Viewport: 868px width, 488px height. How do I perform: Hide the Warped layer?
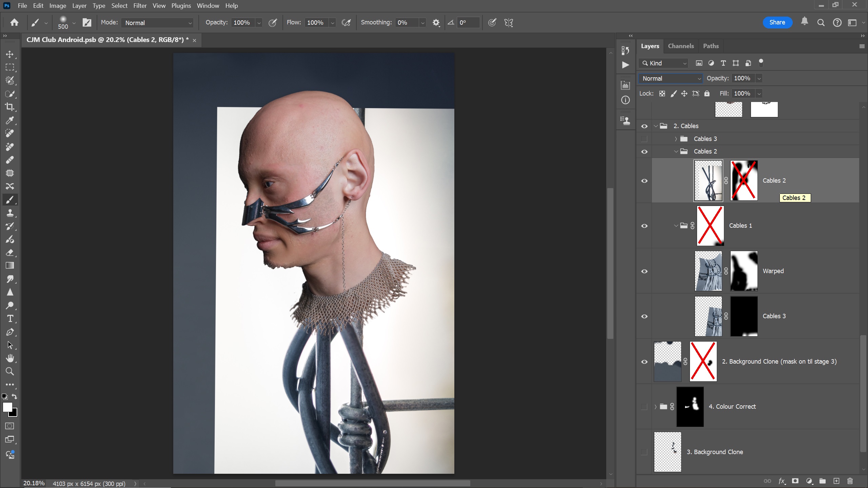[x=644, y=271]
